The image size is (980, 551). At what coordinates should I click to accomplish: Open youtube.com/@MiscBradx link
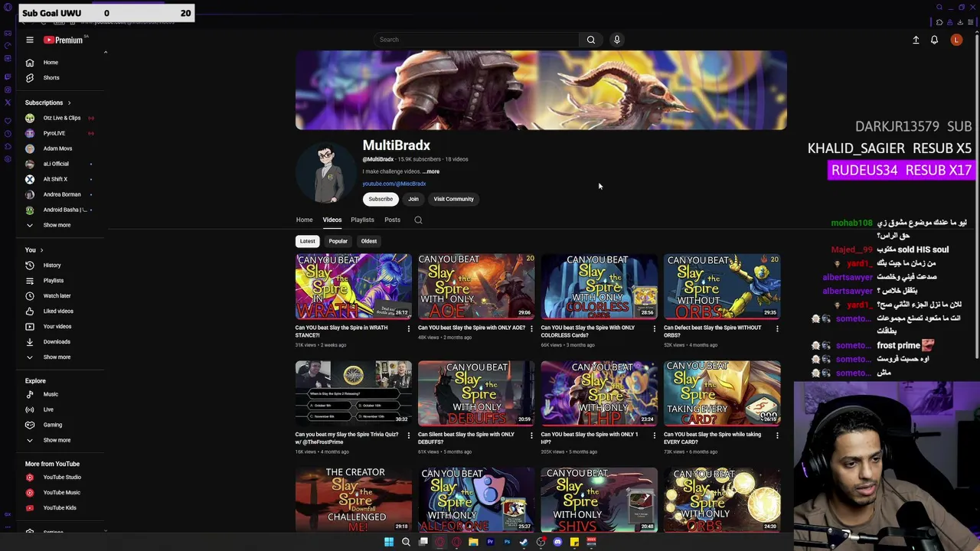coord(394,184)
